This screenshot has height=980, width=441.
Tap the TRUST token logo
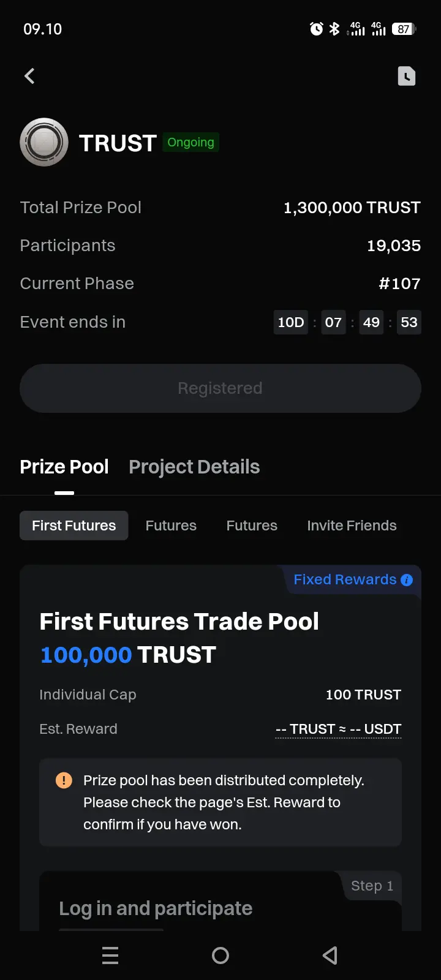pos(44,142)
